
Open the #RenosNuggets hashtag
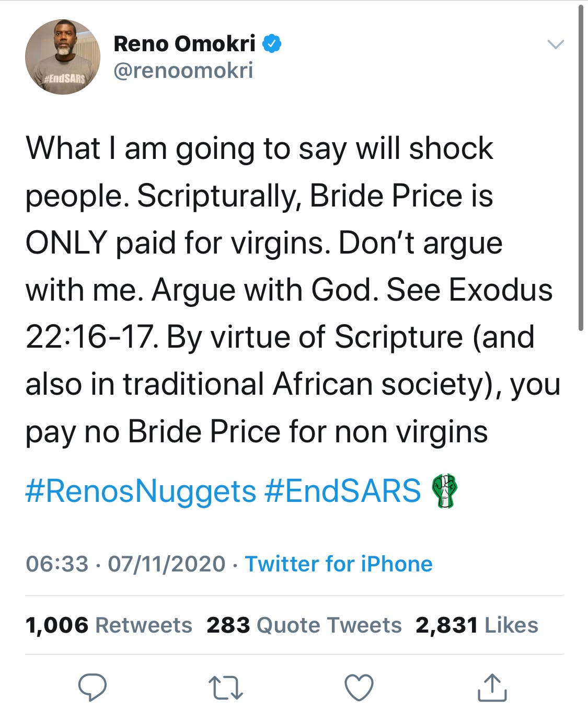tap(141, 491)
